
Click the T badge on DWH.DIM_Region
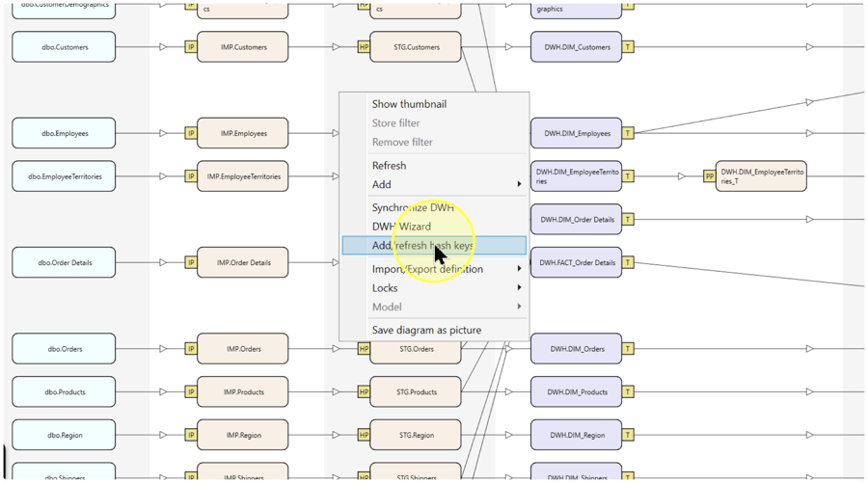[x=628, y=435]
